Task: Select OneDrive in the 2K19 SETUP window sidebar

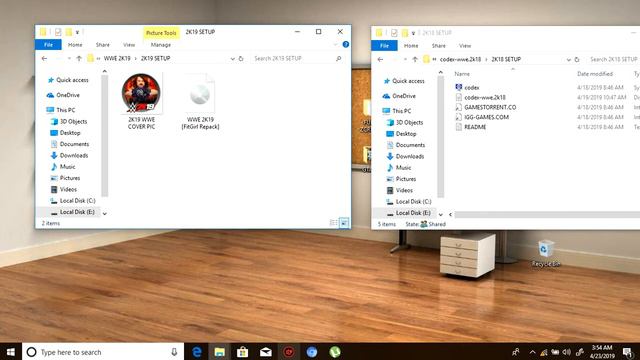Action: 63,95
